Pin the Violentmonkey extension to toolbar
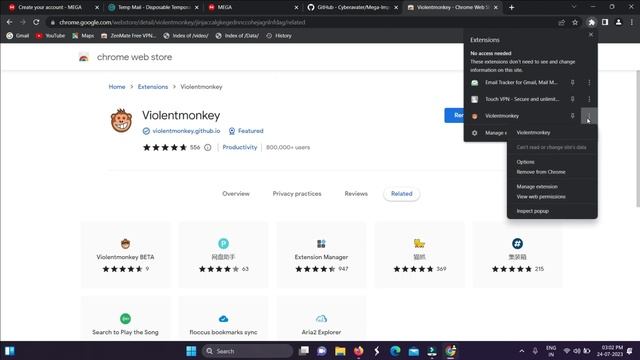 572,116
